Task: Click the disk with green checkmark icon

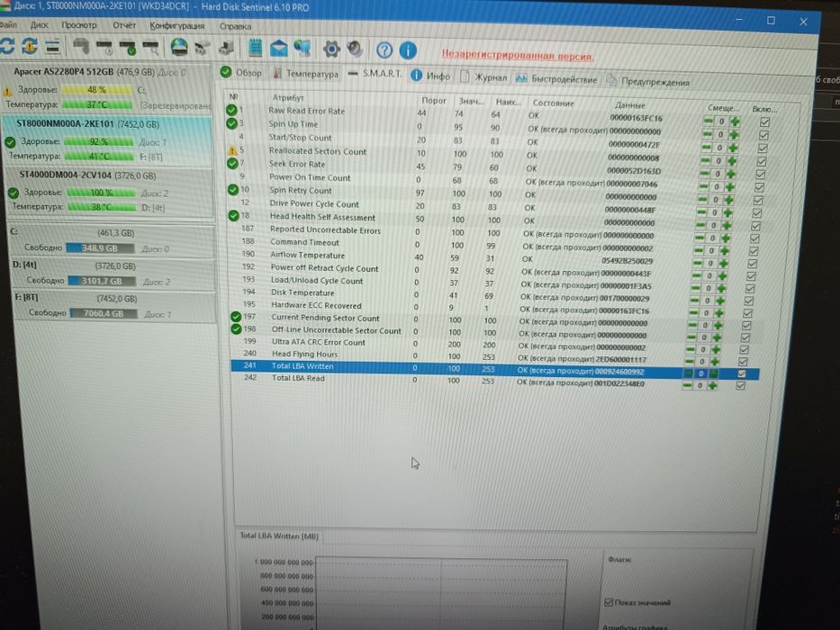Action: [x=128, y=49]
